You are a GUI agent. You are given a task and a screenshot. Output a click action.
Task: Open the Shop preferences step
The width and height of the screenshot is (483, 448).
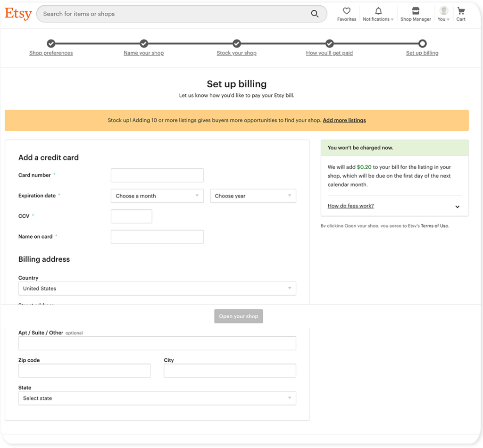[x=51, y=53]
